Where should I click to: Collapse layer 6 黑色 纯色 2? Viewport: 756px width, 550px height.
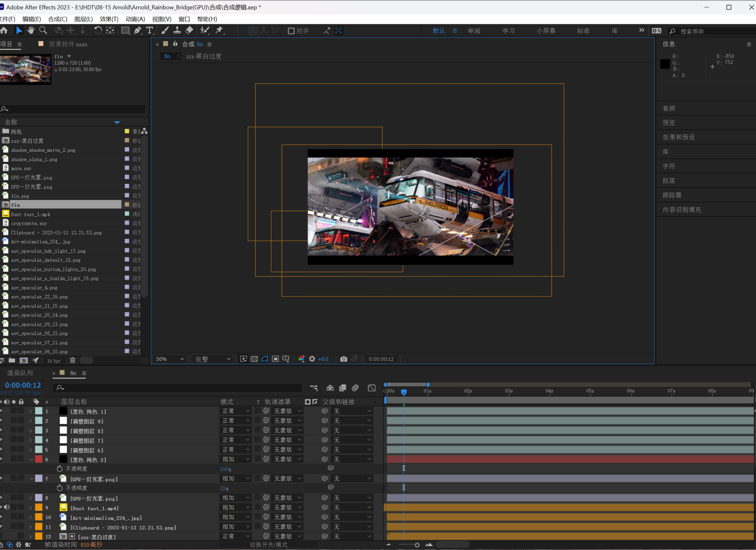pos(31,459)
